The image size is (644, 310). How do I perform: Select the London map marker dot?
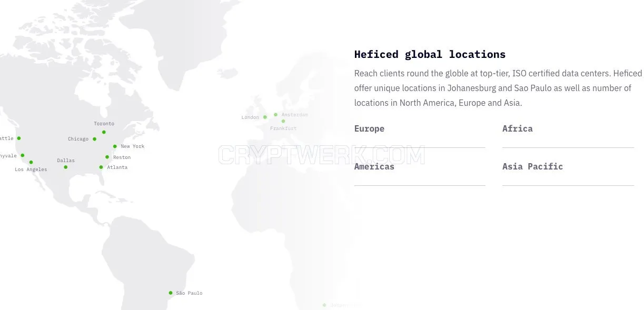[x=265, y=117]
